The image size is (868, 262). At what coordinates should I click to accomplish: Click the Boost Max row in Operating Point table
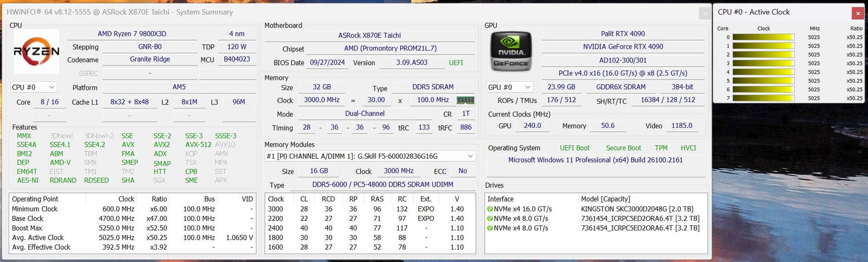(x=132, y=228)
